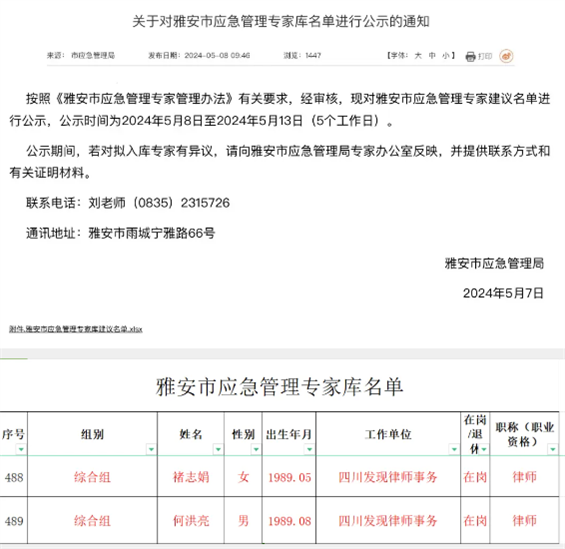Select the 1989.08 birth date cell

[x=289, y=521]
